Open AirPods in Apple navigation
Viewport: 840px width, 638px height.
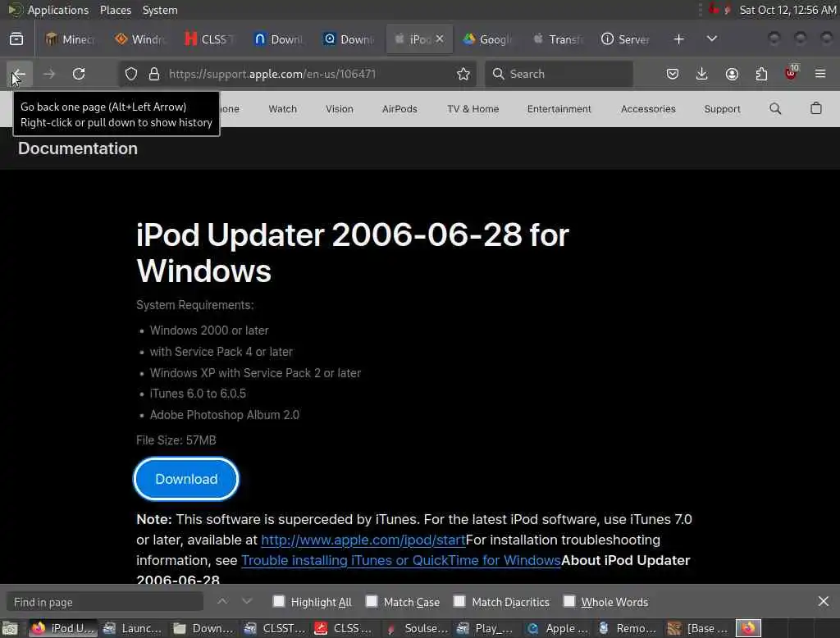coord(399,109)
